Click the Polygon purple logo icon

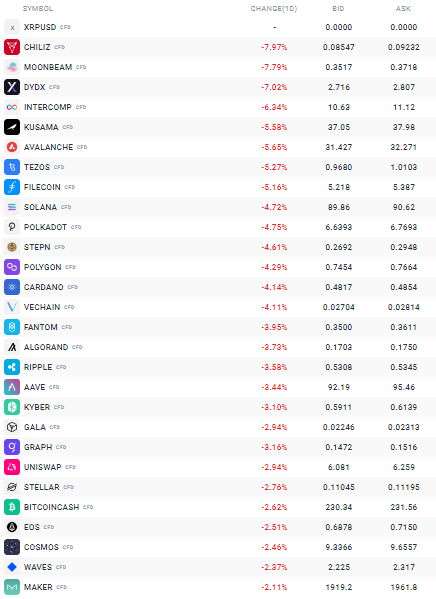point(12,267)
